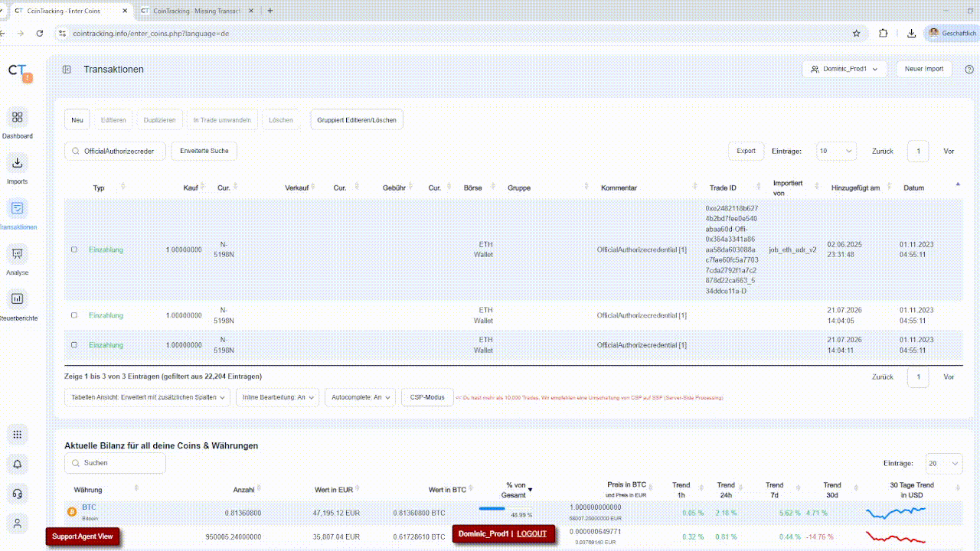Open notifications bell icon in sidebar

pos(18,465)
